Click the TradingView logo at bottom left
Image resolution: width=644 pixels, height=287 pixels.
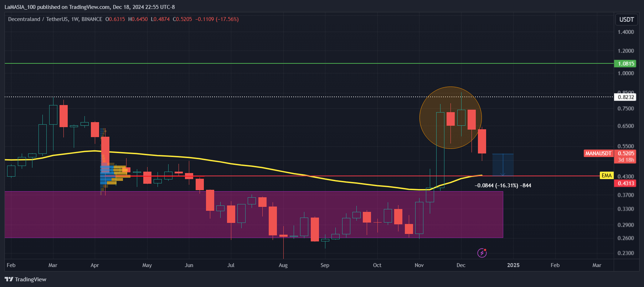click(x=25, y=279)
